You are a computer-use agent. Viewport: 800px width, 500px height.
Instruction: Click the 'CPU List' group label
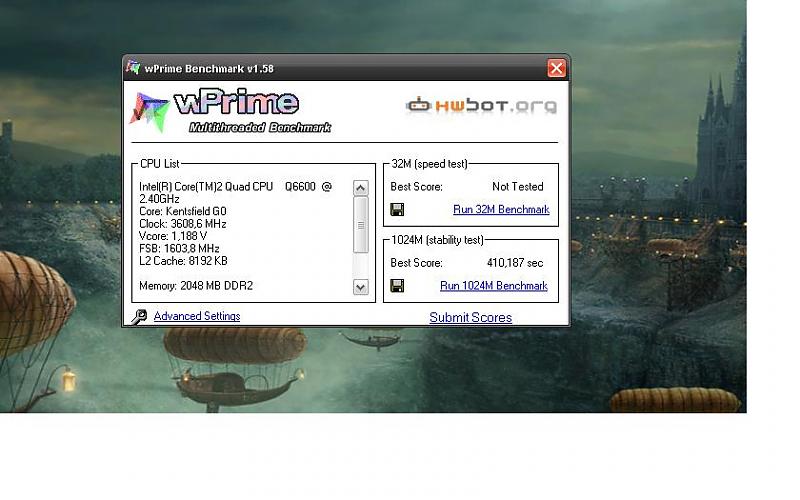tap(160, 164)
